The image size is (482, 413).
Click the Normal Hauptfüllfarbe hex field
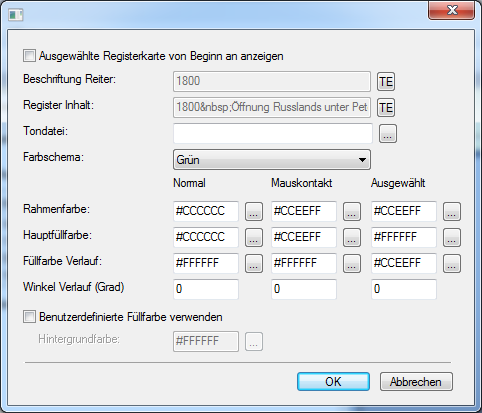[x=206, y=237]
